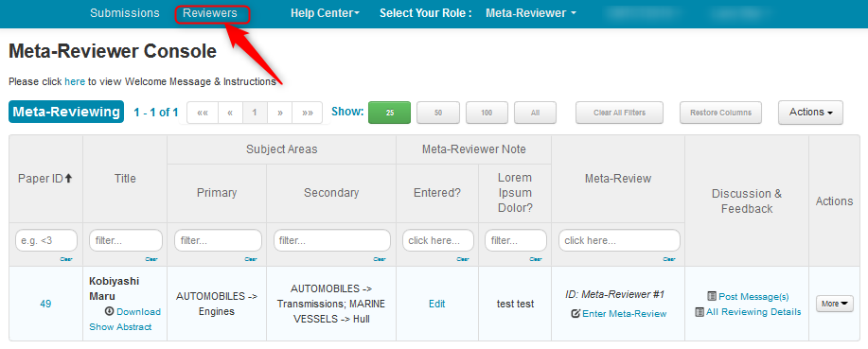Focus the Paper ID filter field

[x=46, y=240]
